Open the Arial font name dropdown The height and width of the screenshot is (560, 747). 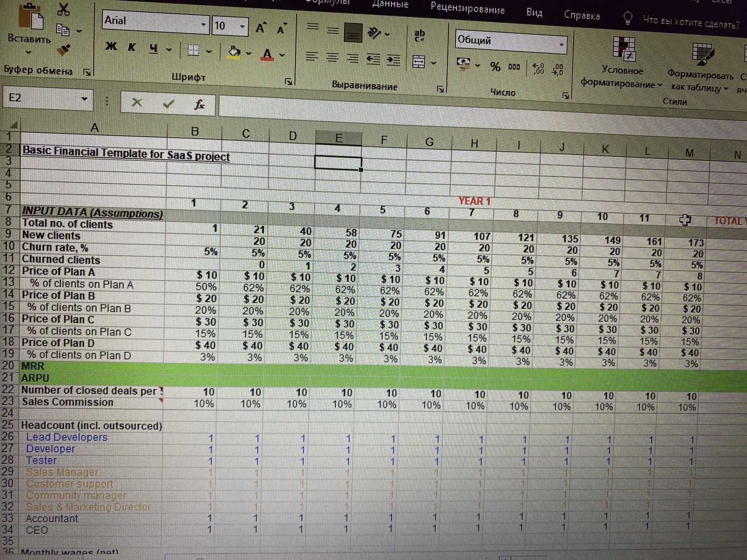204,24
